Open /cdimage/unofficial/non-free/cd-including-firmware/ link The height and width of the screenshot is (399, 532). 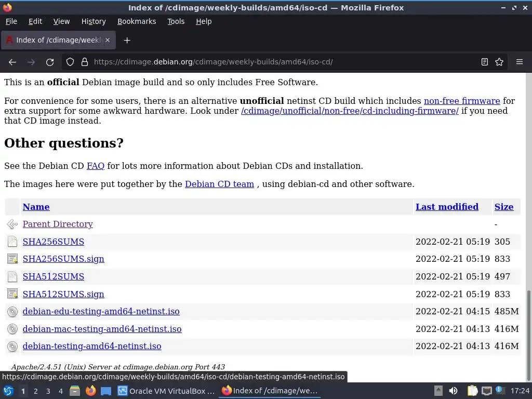point(350,111)
